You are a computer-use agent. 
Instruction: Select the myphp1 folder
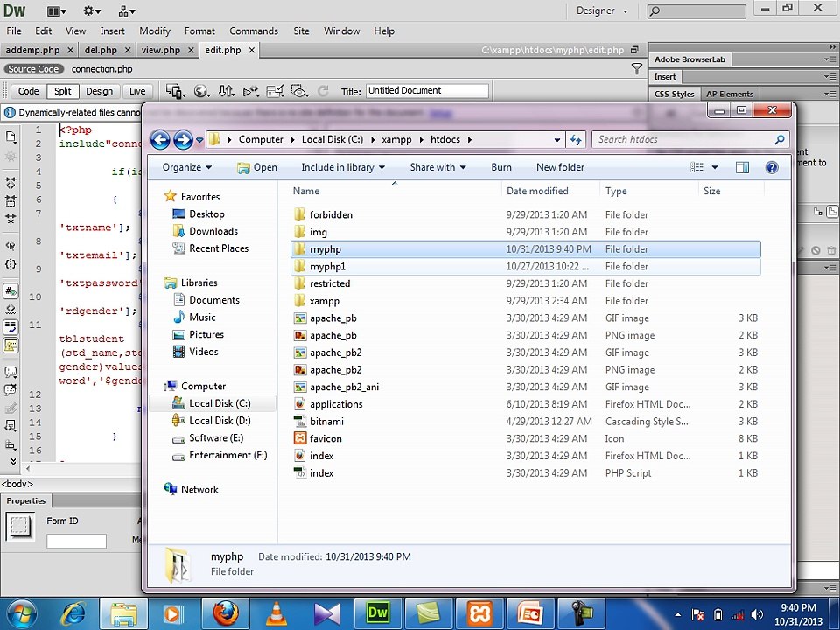(525, 266)
